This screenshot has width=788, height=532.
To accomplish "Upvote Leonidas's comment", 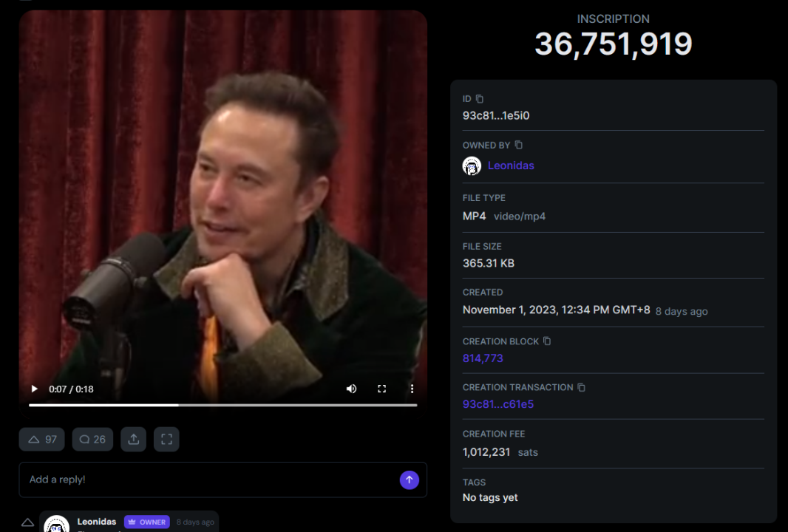I will 27,522.
